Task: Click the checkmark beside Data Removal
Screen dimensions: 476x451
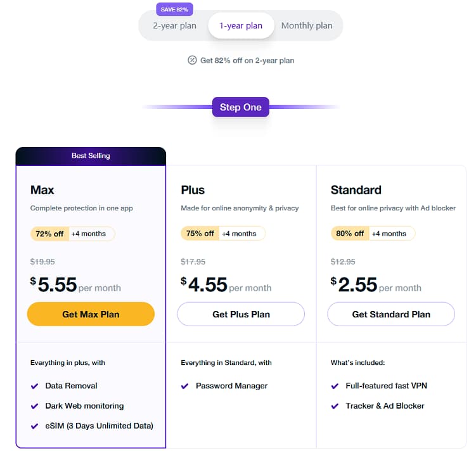Action: point(34,386)
